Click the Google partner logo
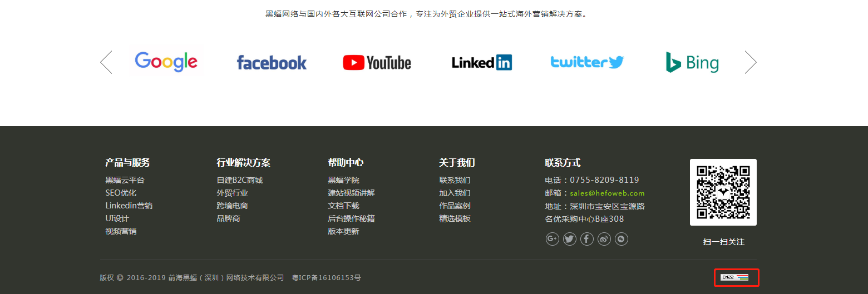Screen dimensions: 868x294 pyautogui.click(x=166, y=62)
